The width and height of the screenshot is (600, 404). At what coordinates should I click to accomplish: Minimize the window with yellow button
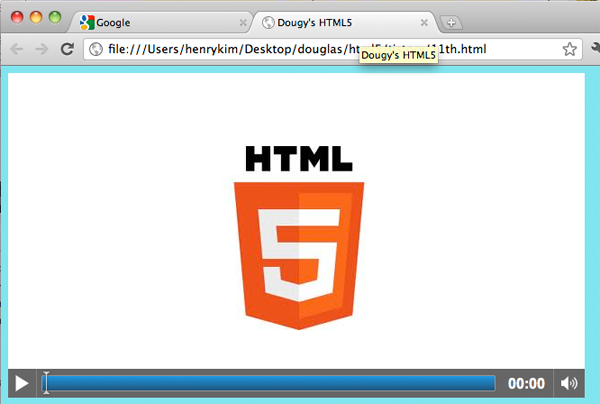pyautogui.click(x=36, y=17)
